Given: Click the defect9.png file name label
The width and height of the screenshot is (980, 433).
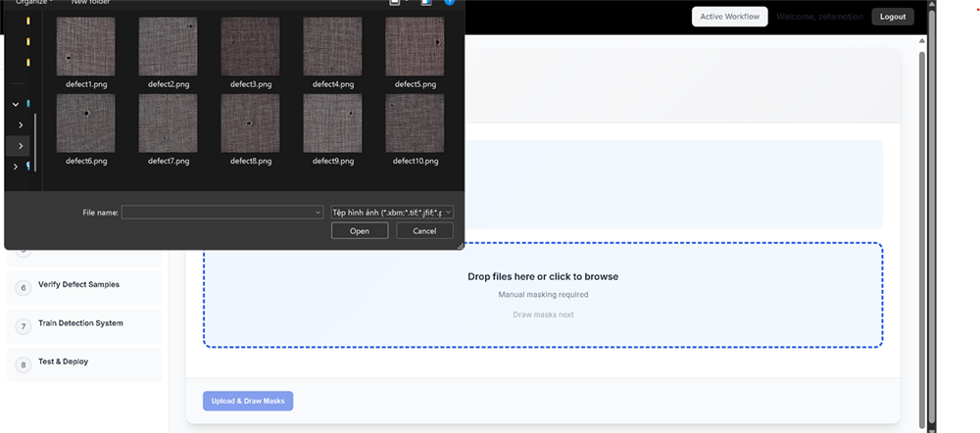Looking at the screenshot, I should (x=333, y=162).
